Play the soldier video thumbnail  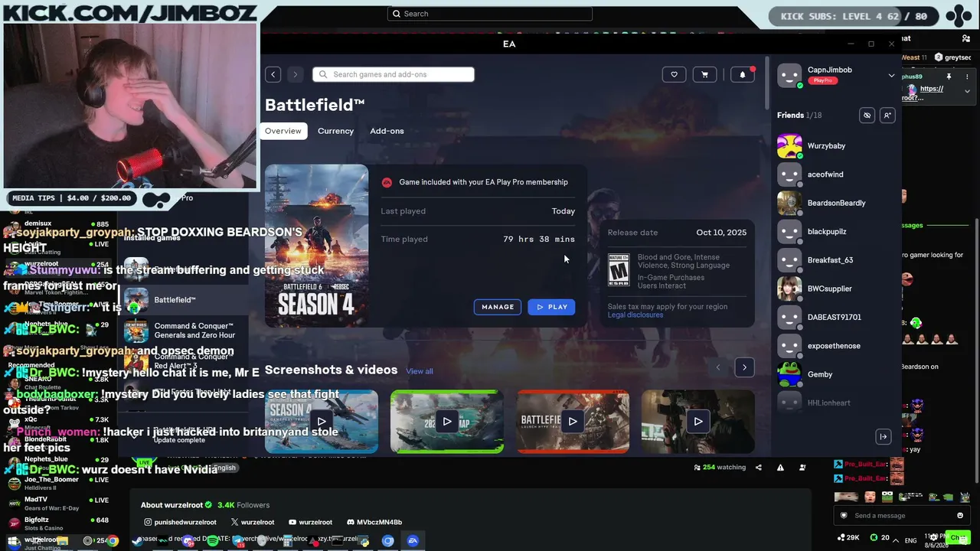pyautogui.click(x=698, y=421)
